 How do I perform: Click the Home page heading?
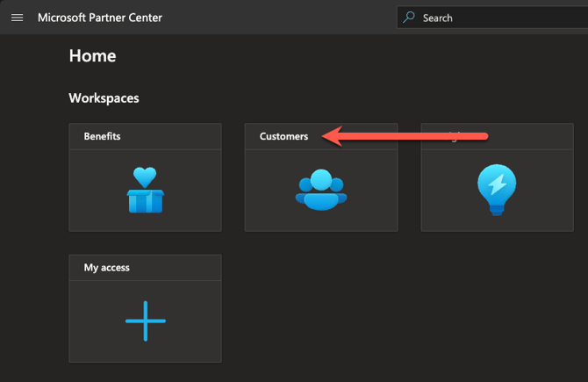(x=92, y=56)
